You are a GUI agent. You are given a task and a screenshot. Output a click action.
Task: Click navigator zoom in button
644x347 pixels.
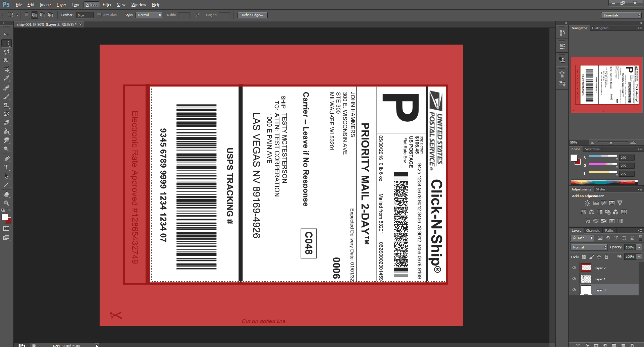pyautogui.click(x=633, y=142)
